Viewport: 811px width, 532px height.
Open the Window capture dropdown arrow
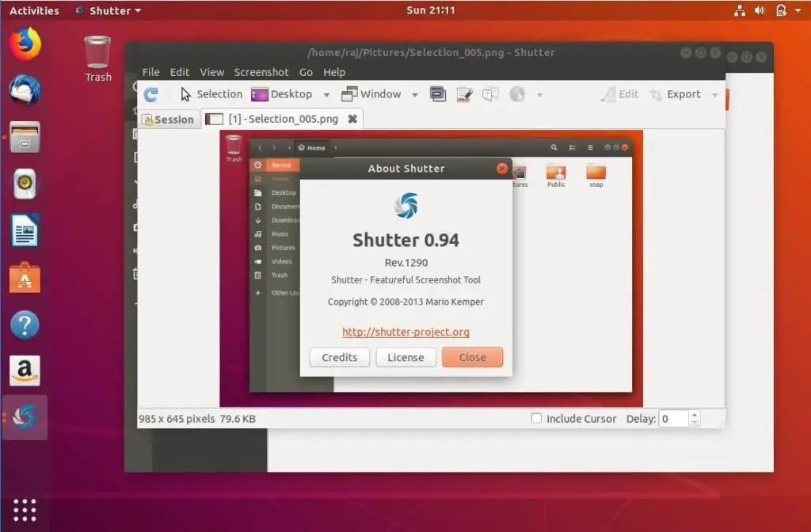pos(415,95)
